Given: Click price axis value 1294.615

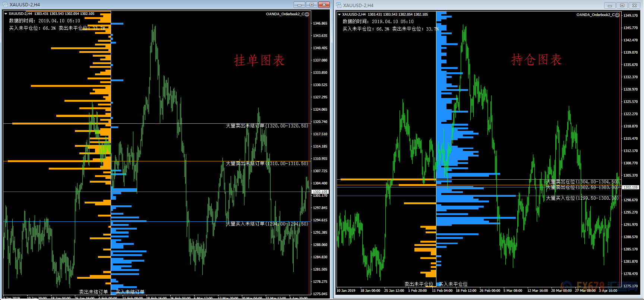Looking at the screenshot, I should coord(320,220).
